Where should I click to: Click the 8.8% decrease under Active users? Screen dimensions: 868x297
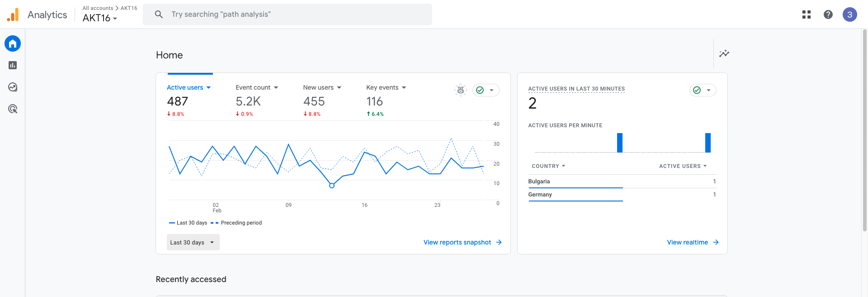click(176, 114)
